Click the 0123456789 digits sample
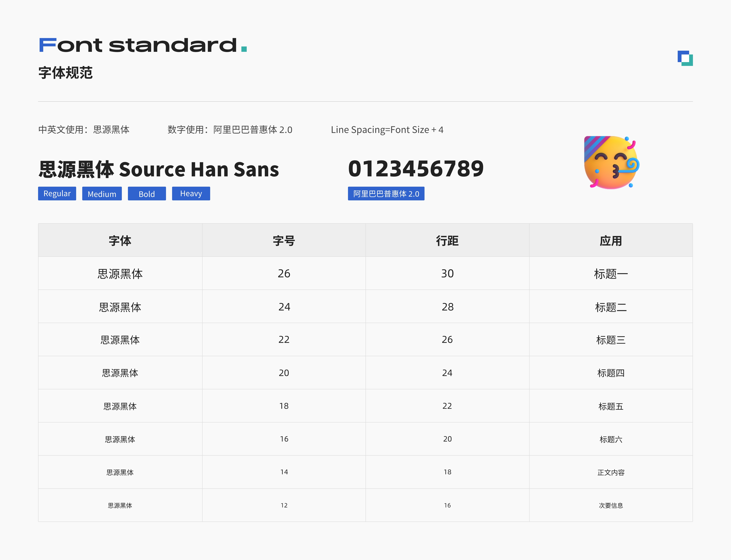Viewport: 731px width, 560px height. [416, 169]
